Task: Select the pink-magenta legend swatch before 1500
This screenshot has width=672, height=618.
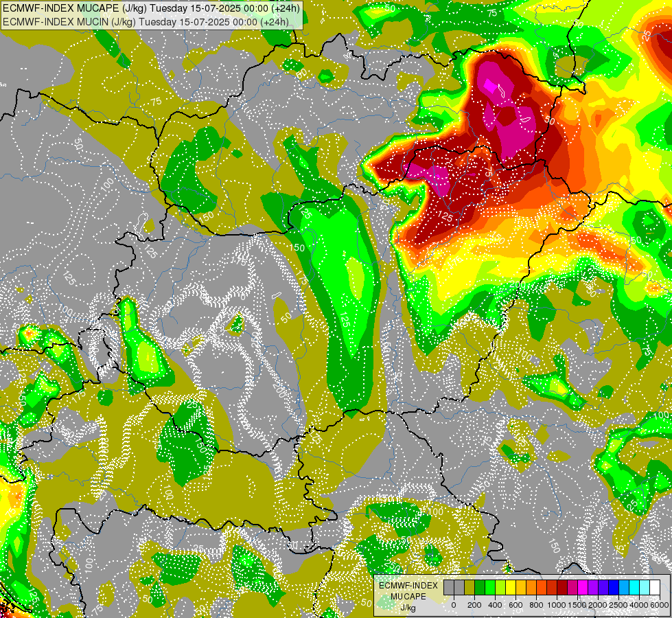Action: coord(572,587)
